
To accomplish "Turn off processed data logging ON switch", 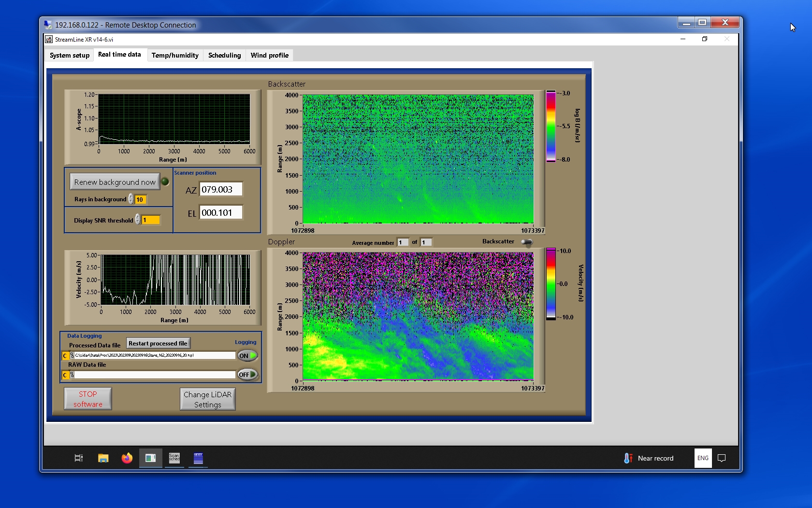I will [247, 356].
